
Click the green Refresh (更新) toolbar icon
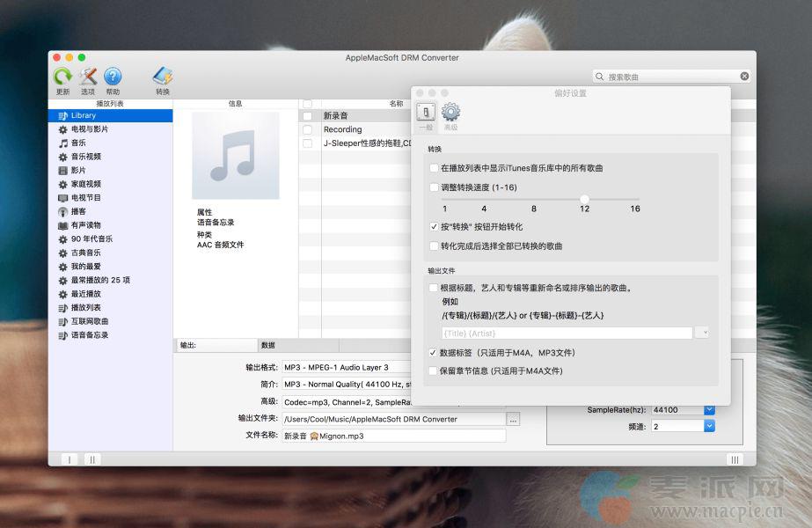click(62, 77)
